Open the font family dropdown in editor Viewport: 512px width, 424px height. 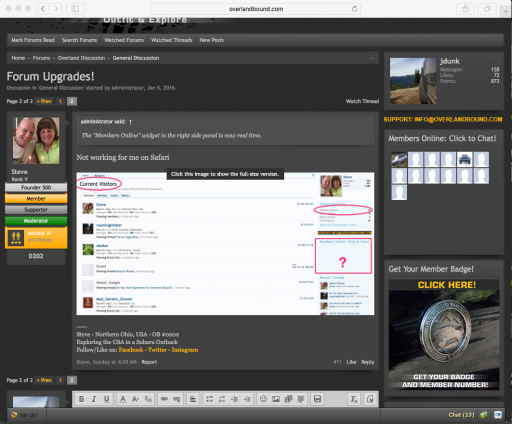point(148,399)
